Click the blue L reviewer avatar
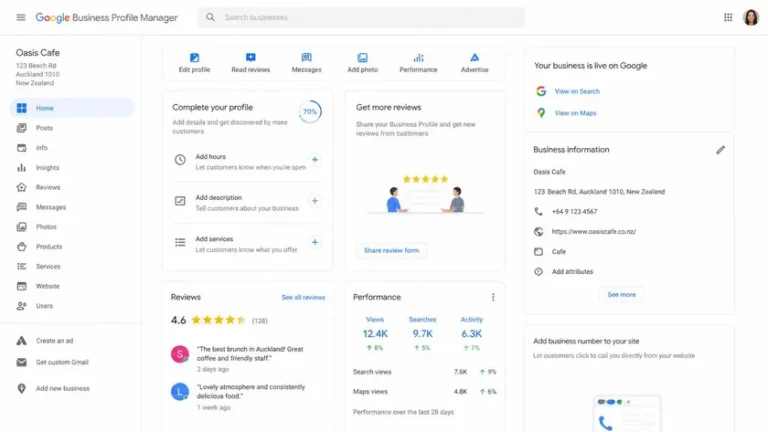 pos(180,391)
